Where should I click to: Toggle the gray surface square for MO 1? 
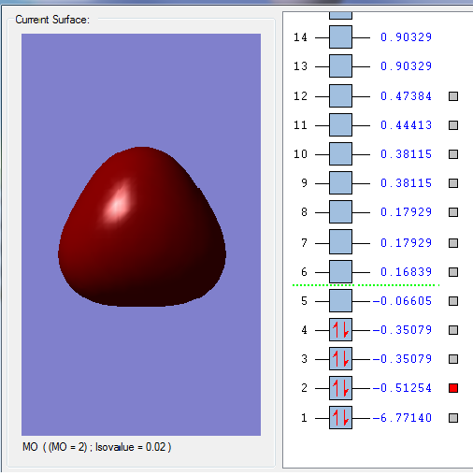[453, 418]
